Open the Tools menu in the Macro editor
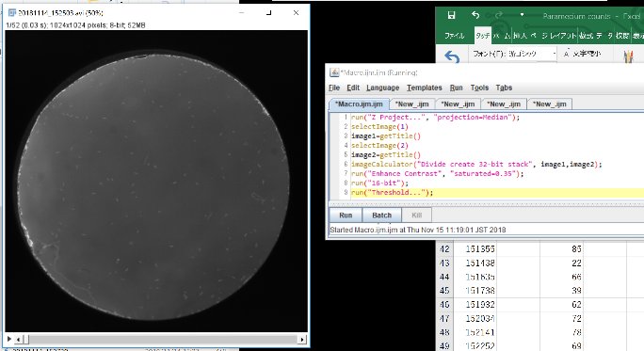644x351 pixels. [x=479, y=88]
